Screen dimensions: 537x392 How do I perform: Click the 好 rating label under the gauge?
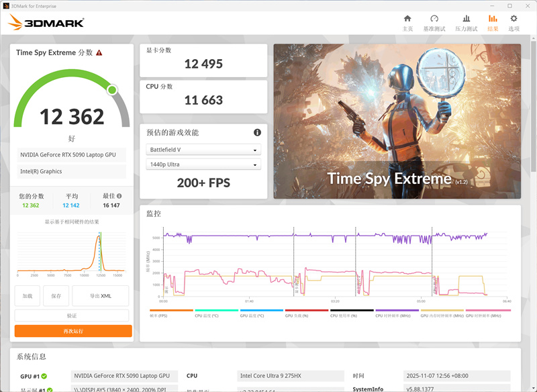point(72,138)
